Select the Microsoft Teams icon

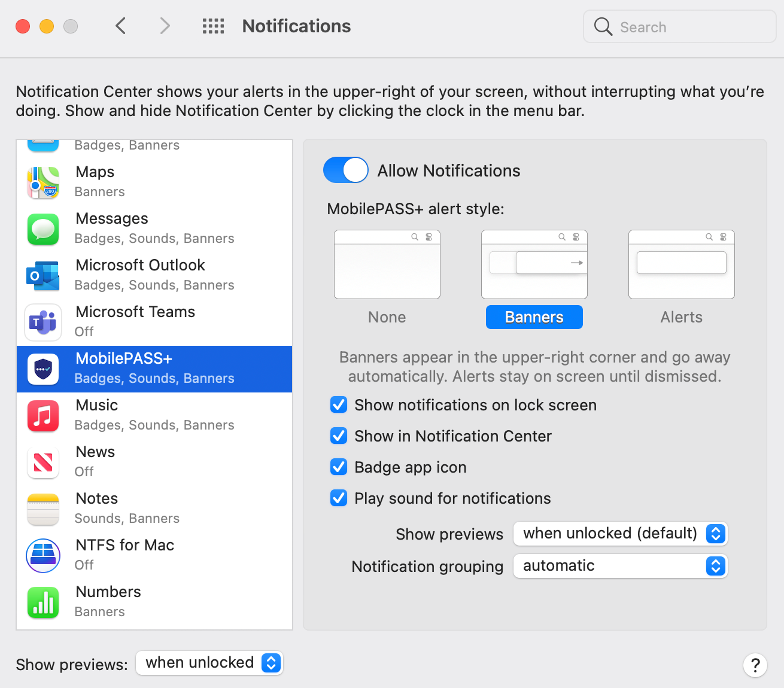pos(43,322)
